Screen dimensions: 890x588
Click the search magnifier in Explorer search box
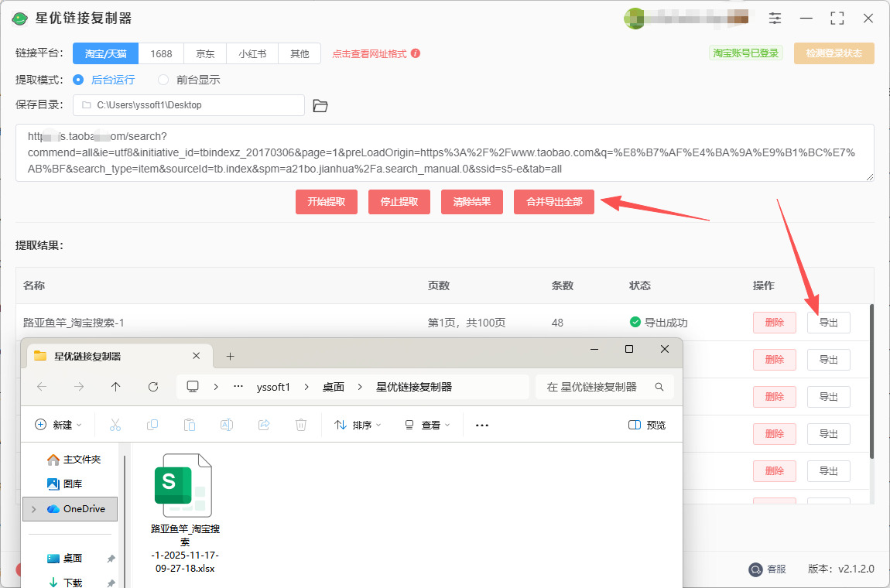(x=659, y=387)
